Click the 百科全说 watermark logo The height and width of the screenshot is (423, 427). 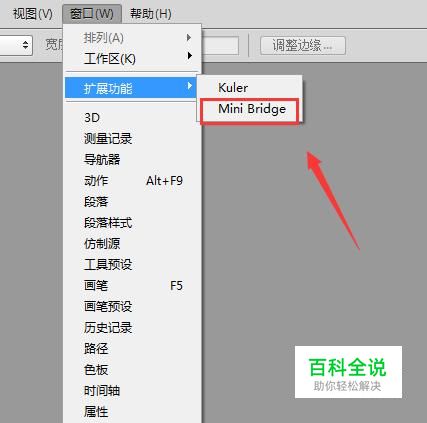[348, 372]
